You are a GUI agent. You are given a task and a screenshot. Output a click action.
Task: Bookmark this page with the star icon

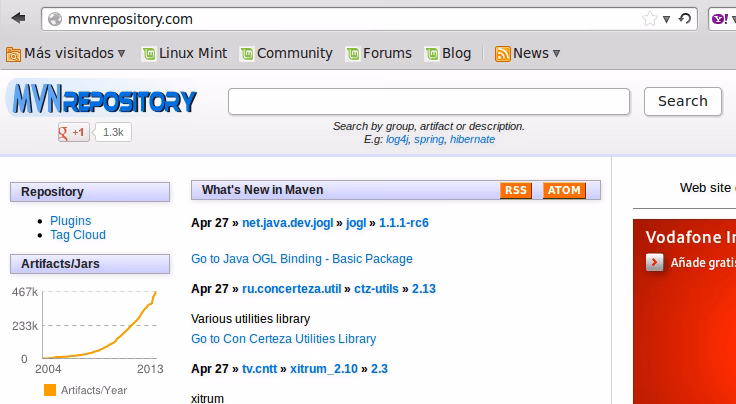[649, 18]
